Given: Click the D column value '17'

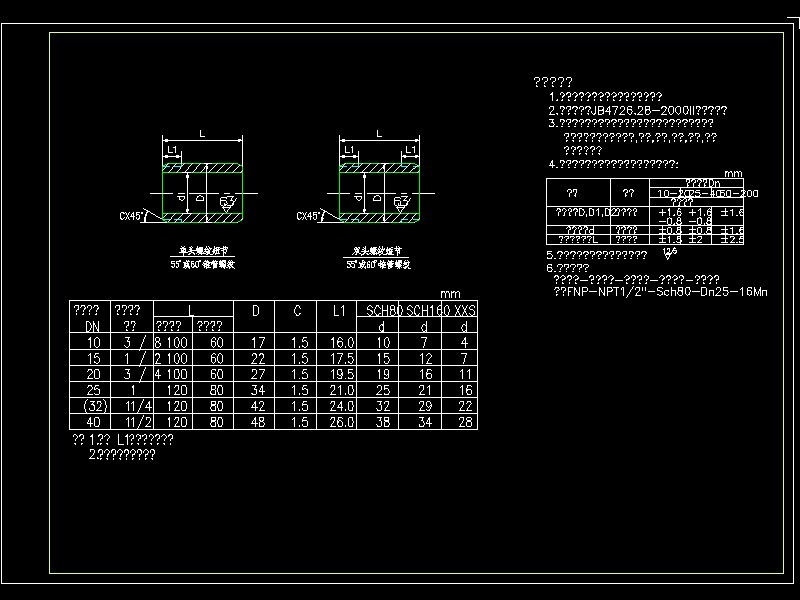Looking at the screenshot, I should click(258, 342).
